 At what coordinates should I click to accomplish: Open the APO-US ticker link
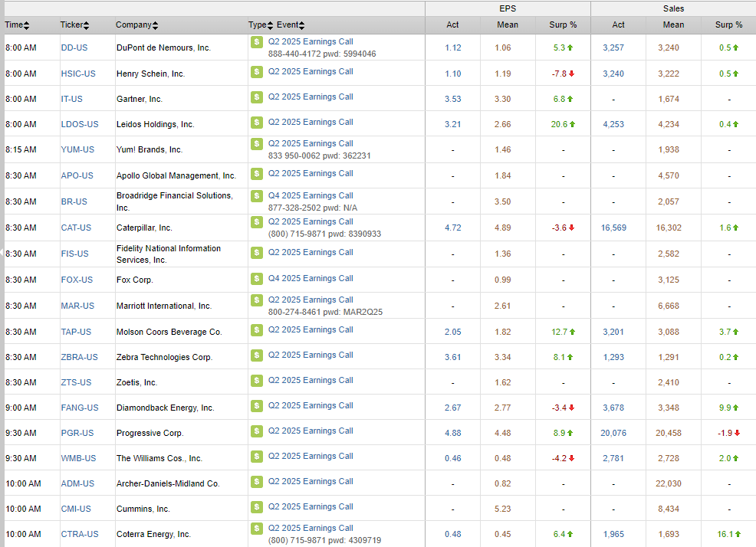pyautogui.click(x=77, y=175)
